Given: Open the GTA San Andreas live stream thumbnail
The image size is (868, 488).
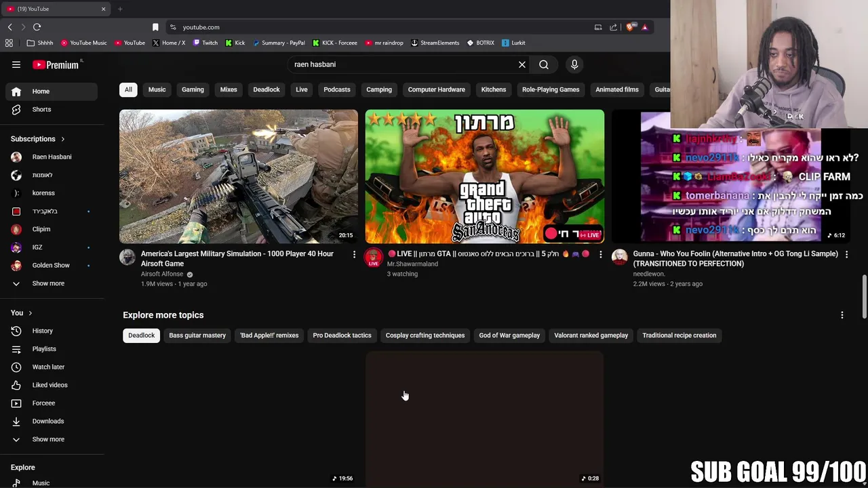Looking at the screenshot, I should pos(485,176).
